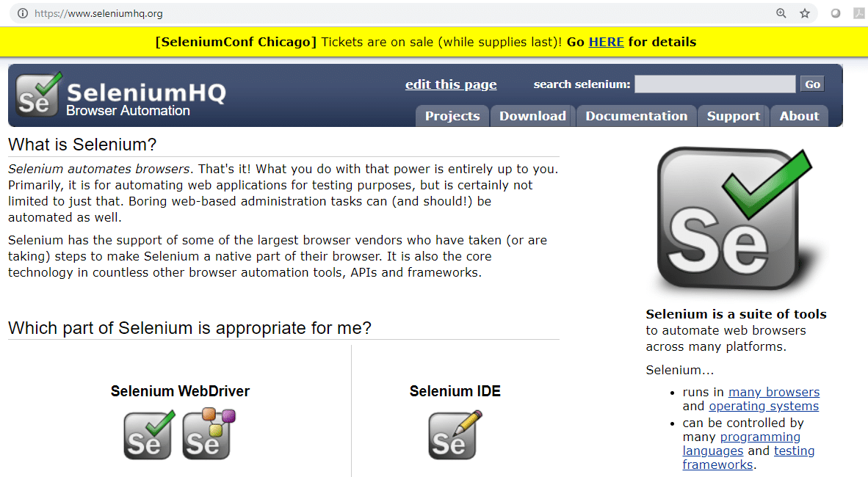868x477 pixels.
Task: Click the gray circle extension icon
Action: tap(836, 13)
